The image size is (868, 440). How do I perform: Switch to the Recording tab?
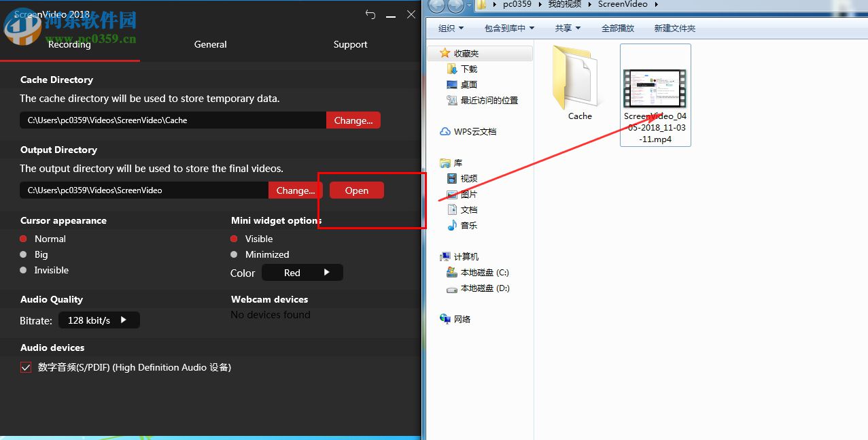point(69,45)
